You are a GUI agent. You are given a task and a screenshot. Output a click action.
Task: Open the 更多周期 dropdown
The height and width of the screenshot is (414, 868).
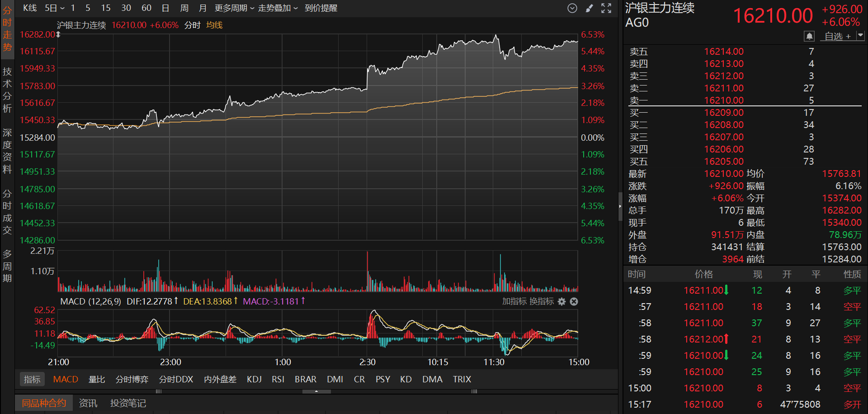[234, 8]
